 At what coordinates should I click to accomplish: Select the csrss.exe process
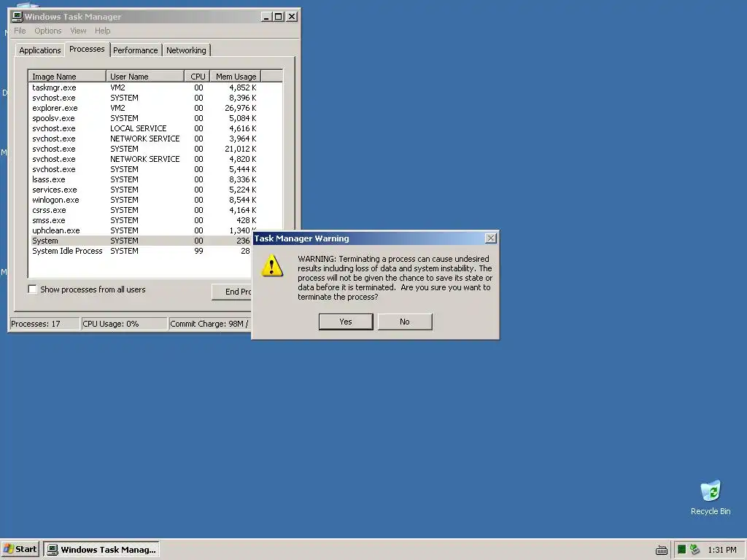click(x=144, y=210)
